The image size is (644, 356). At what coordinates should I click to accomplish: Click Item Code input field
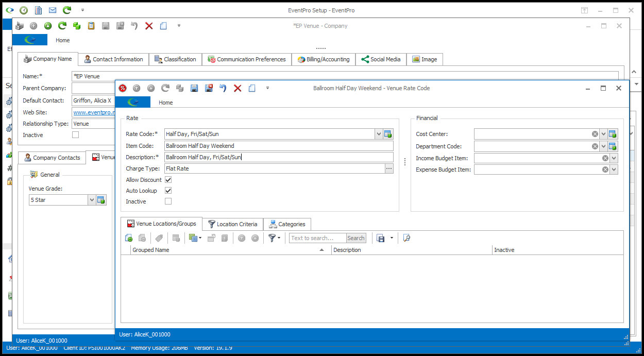tap(279, 146)
